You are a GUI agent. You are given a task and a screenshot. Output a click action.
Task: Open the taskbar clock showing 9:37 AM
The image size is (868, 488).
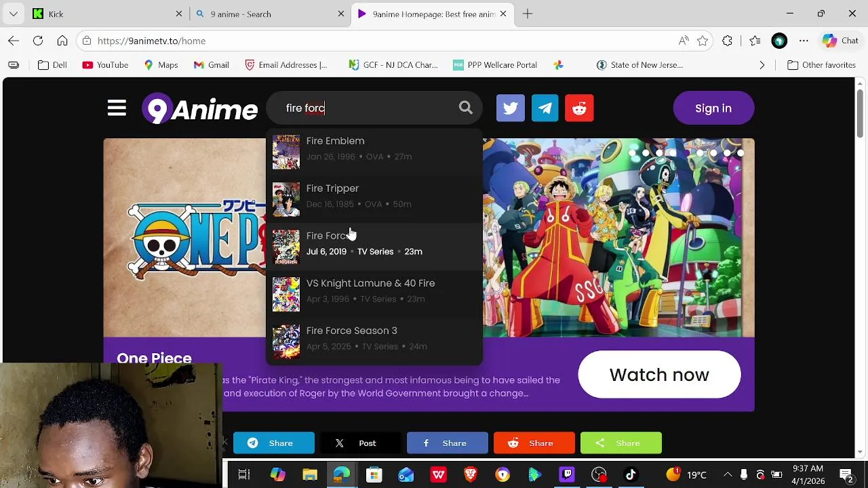pos(807,474)
